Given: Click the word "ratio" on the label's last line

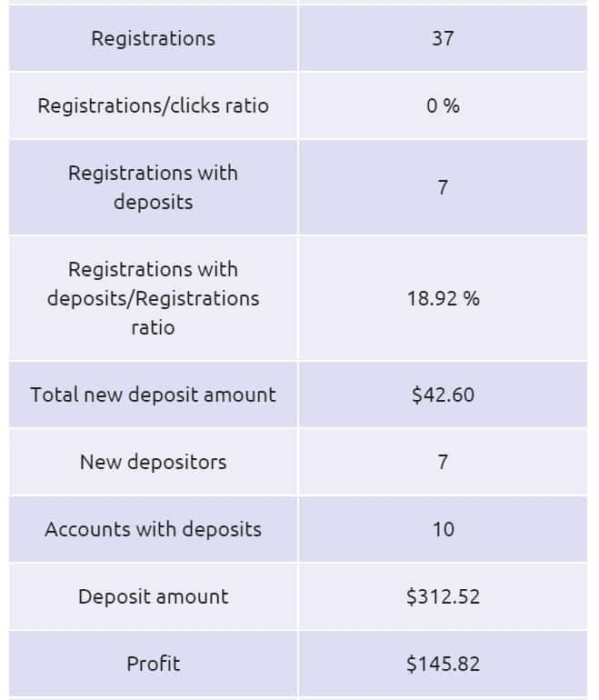Looking at the screenshot, I should [x=153, y=327].
